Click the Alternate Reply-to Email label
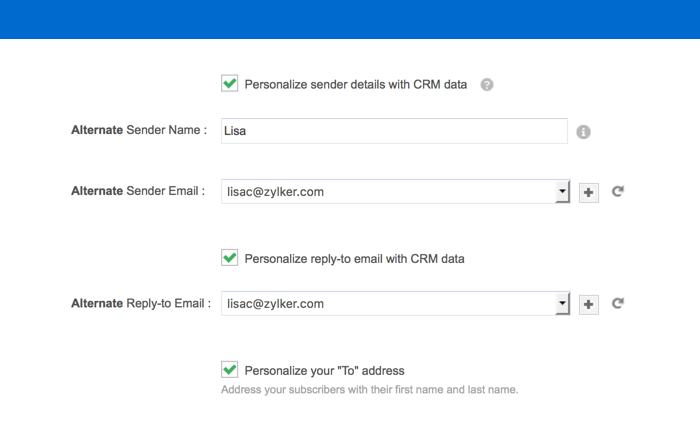This screenshot has width=700, height=441. 141,304
